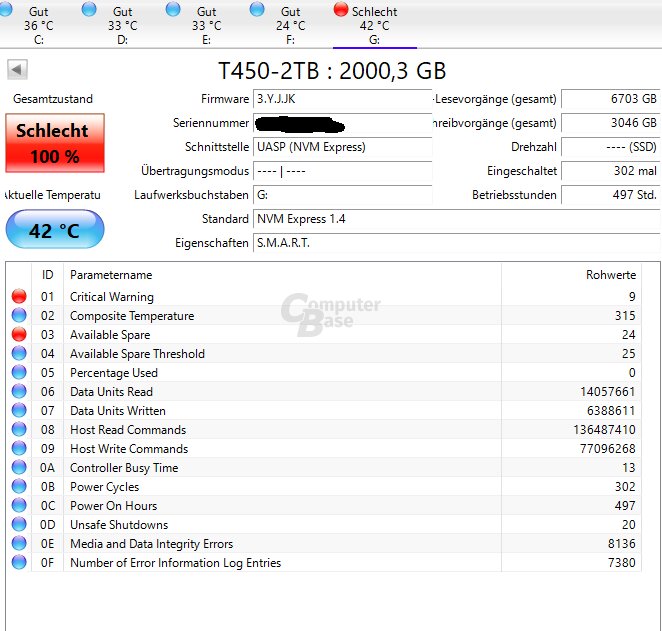The image size is (662, 631).
Task: Click ID 0C of Power On Hours row
Action: click(x=47, y=506)
